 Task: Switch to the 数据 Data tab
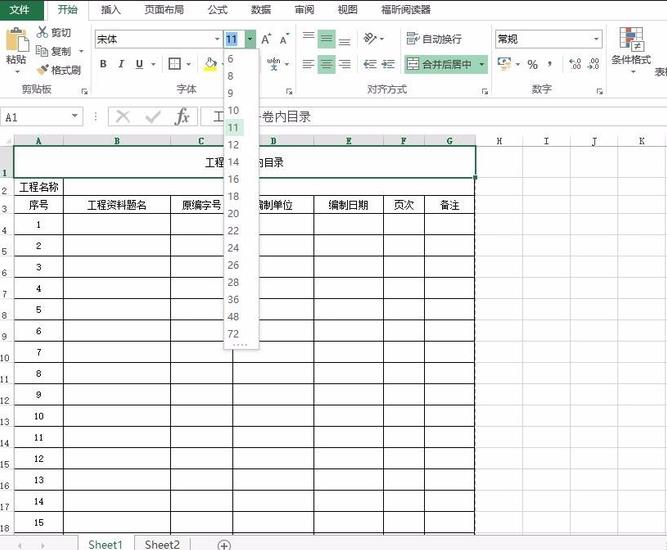261,10
